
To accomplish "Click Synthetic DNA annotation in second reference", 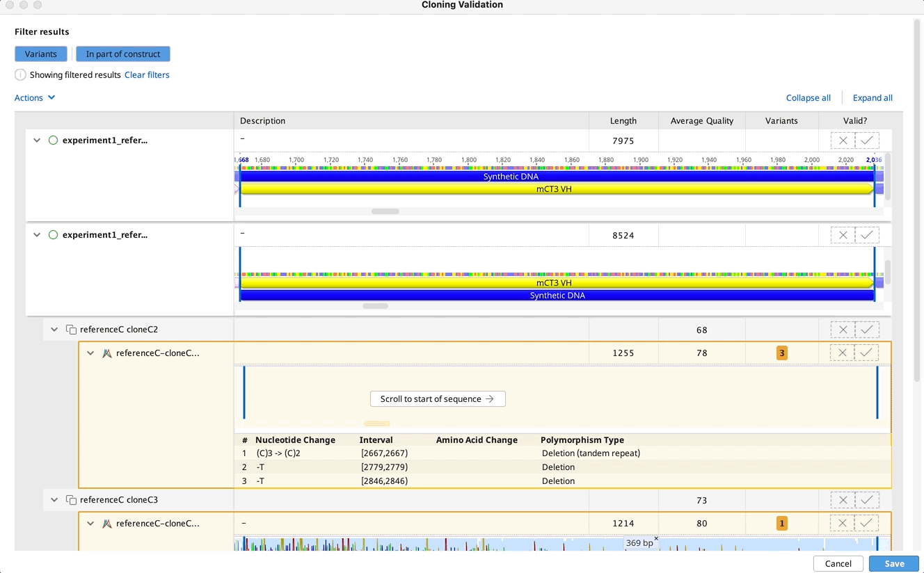I will click(x=557, y=296).
